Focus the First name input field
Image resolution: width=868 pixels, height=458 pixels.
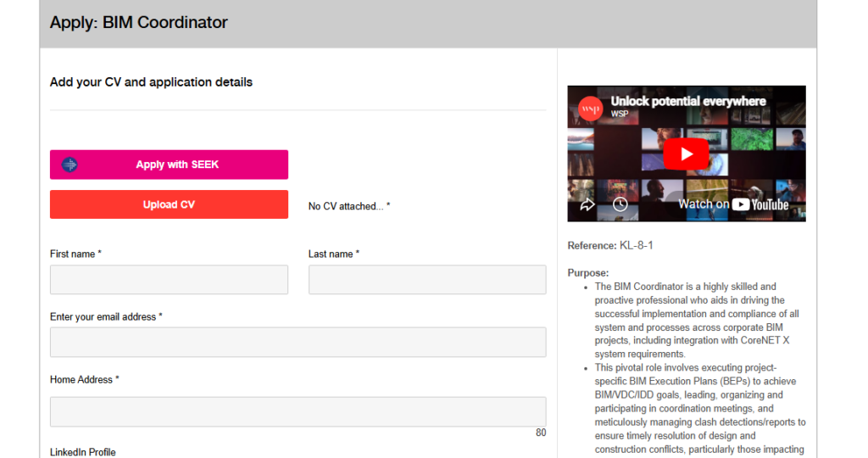coord(169,280)
